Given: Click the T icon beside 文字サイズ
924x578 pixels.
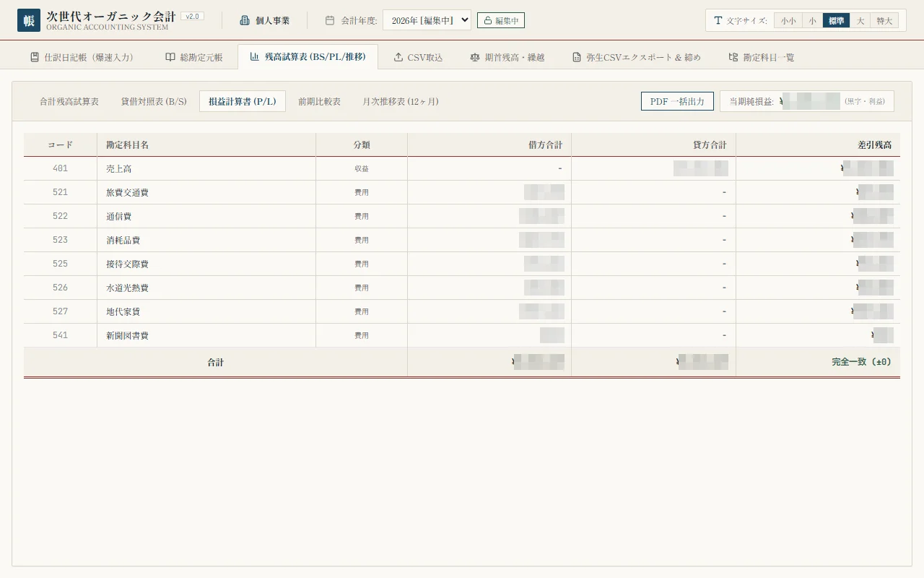Looking at the screenshot, I should [718, 20].
